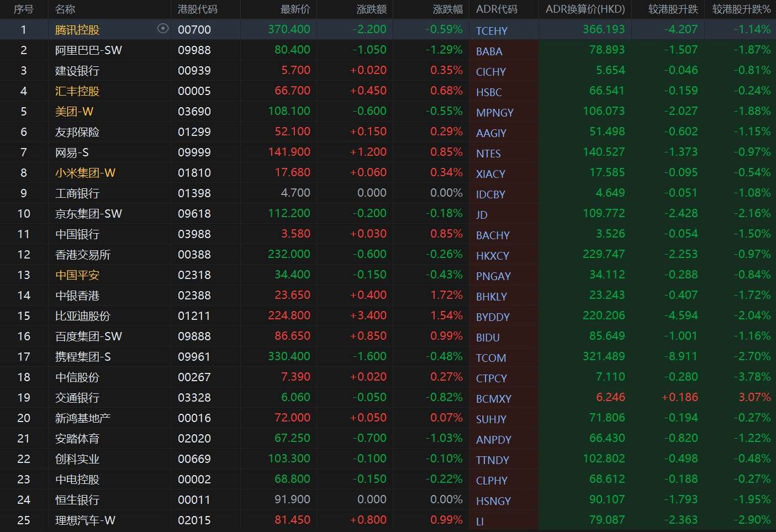Click the 港股代码 column header
The image size is (776, 532).
pos(198,9)
